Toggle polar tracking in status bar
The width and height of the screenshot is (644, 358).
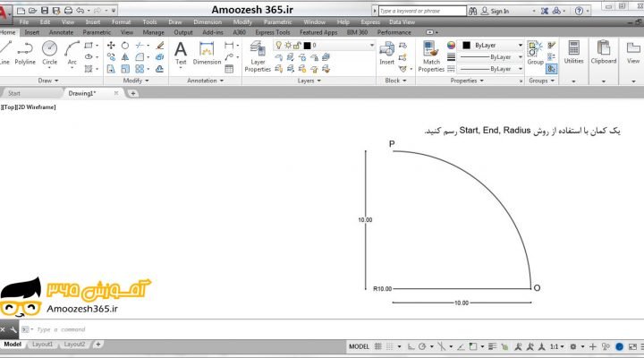click(x=422, y=346)
